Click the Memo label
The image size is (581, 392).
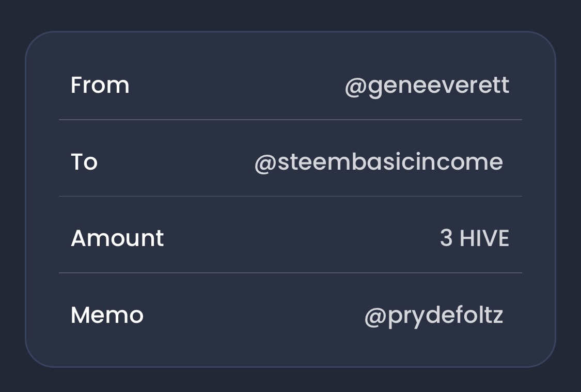(107, 315)
